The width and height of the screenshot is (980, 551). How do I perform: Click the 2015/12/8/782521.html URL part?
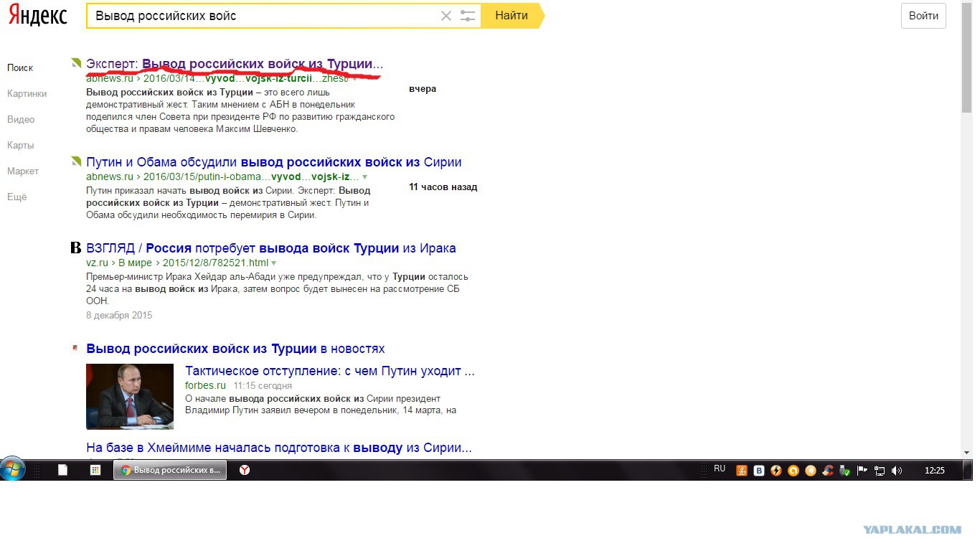tap(215, 263)
